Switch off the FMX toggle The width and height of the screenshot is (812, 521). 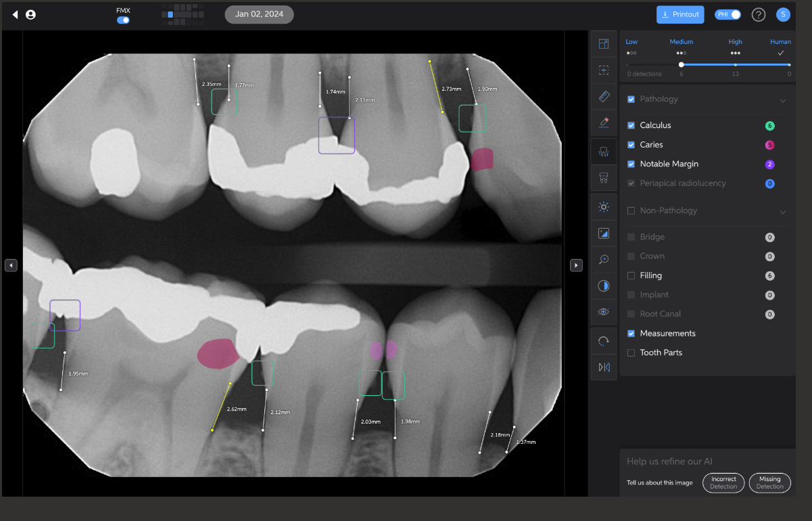point(123,20)
